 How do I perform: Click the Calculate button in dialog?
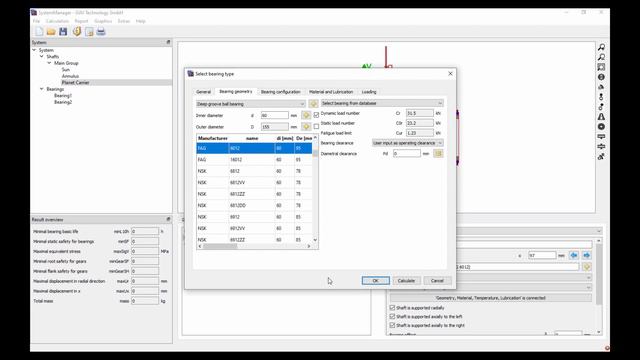[406, 280]
